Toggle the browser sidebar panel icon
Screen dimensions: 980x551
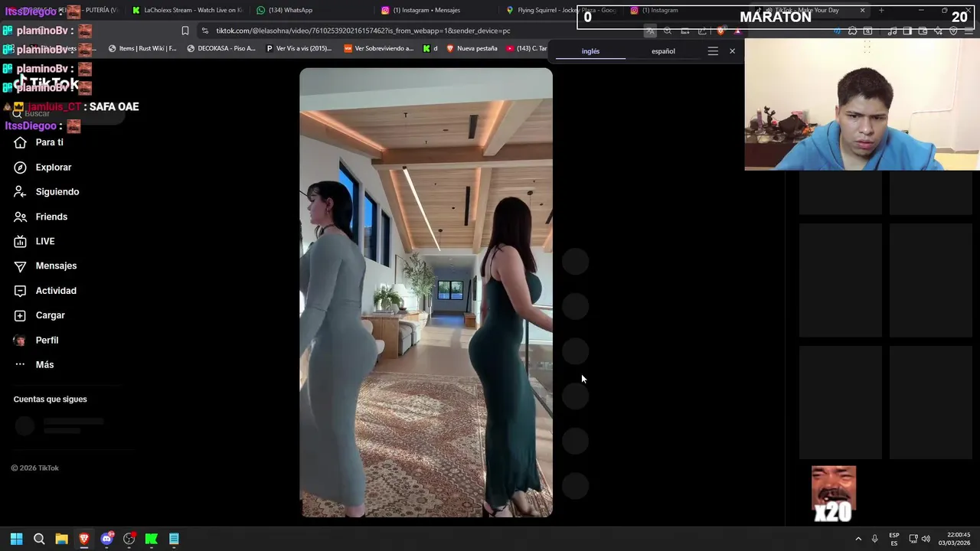click(x=907, y=31)
